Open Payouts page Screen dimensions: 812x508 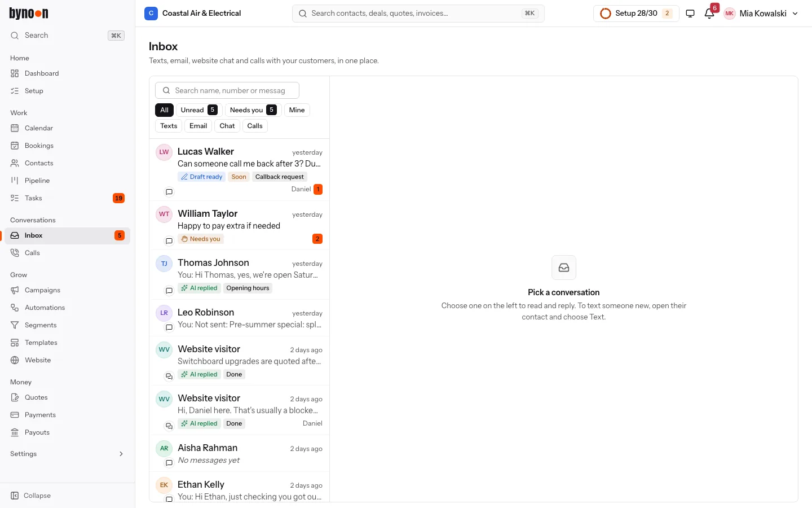point(67,432)
